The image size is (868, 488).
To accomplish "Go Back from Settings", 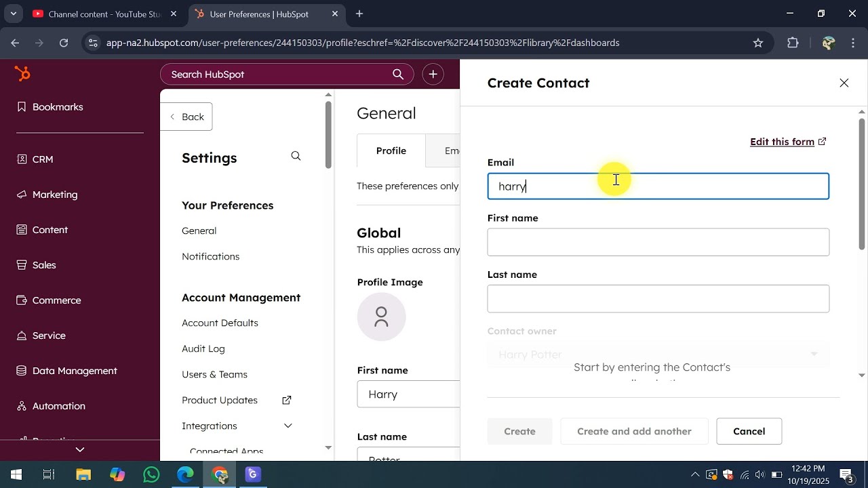I will [186, 117].
